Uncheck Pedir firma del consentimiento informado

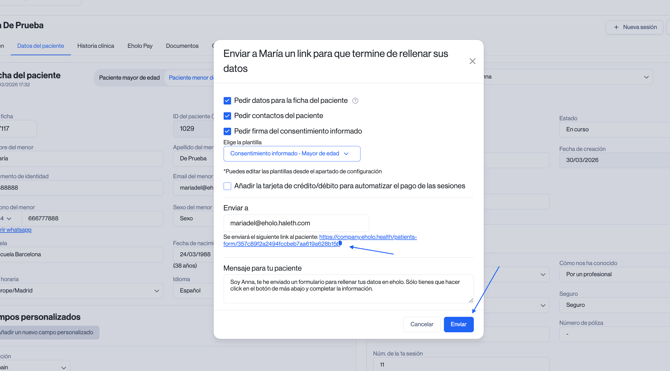[x=227, y=131]
